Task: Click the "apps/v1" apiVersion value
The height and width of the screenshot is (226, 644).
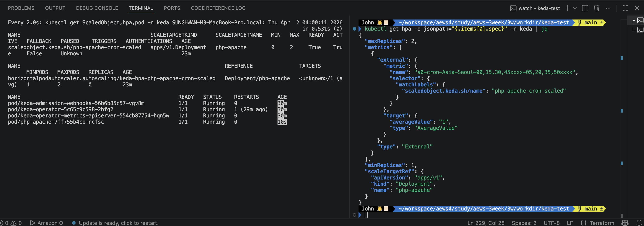Action: tap(428, 178)
